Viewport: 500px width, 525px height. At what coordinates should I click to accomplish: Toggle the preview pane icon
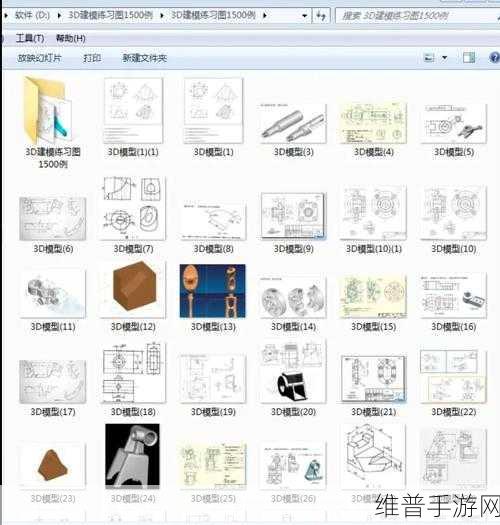469,58
